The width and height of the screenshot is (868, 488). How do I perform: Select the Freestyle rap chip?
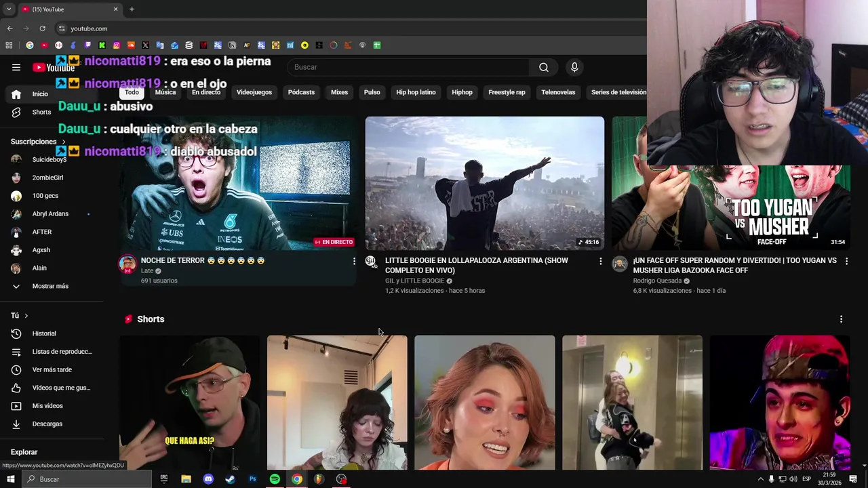[507, 92]
